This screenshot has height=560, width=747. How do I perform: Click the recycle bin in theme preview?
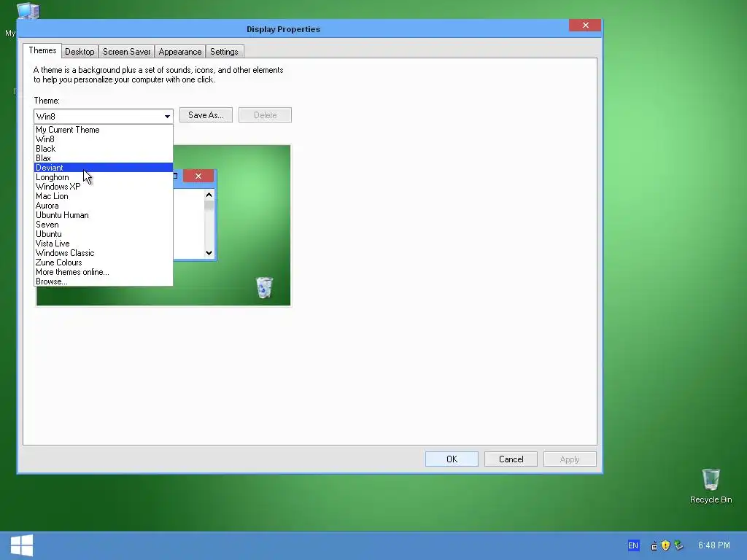coord(264,287)
